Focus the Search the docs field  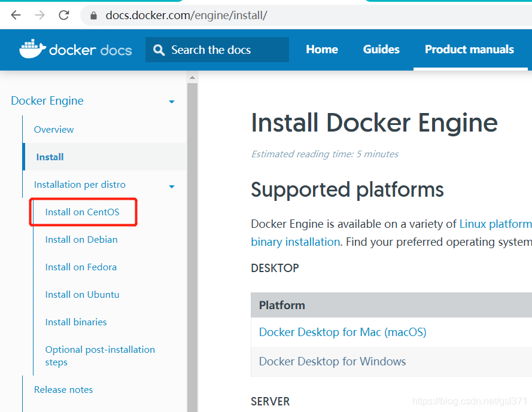pyautogui.click(x=217, y=50)
